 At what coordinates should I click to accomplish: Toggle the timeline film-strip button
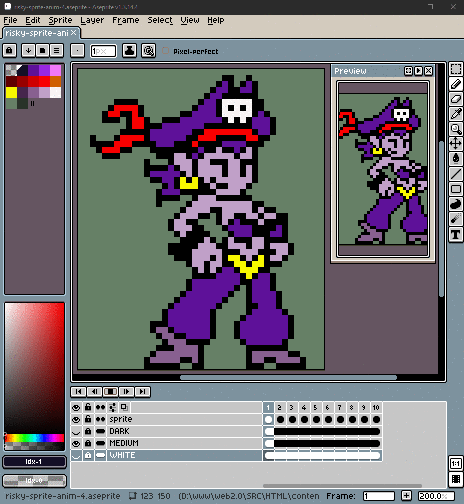click(456, 479)
